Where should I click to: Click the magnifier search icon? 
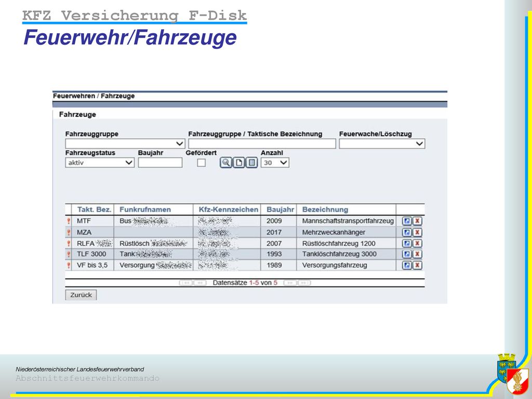point(225,163)
